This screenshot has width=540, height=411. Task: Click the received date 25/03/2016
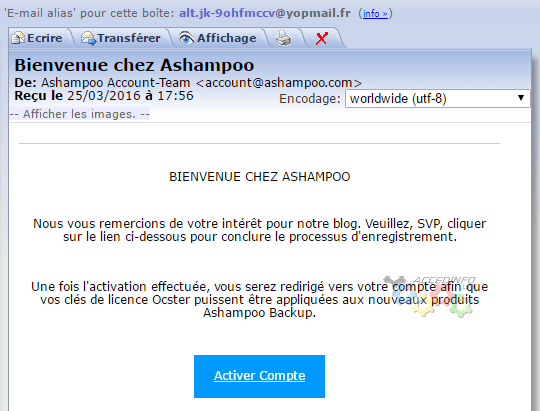(104, 96)
